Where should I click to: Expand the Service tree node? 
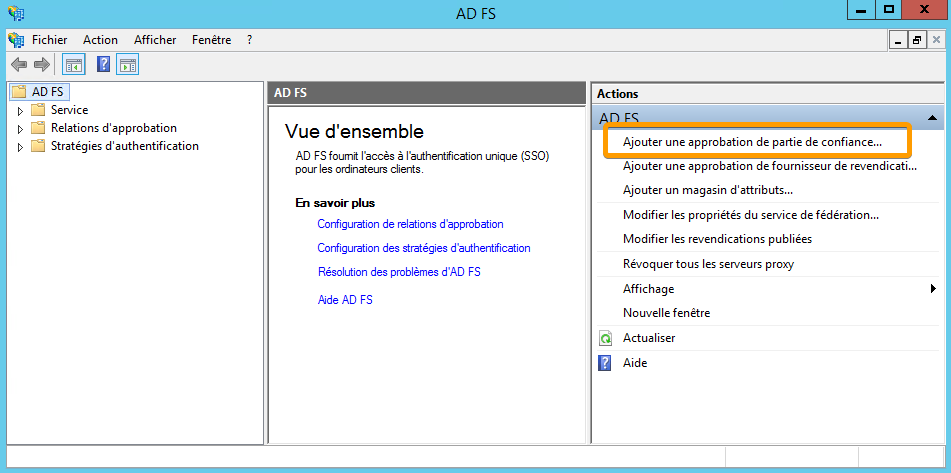20,111
